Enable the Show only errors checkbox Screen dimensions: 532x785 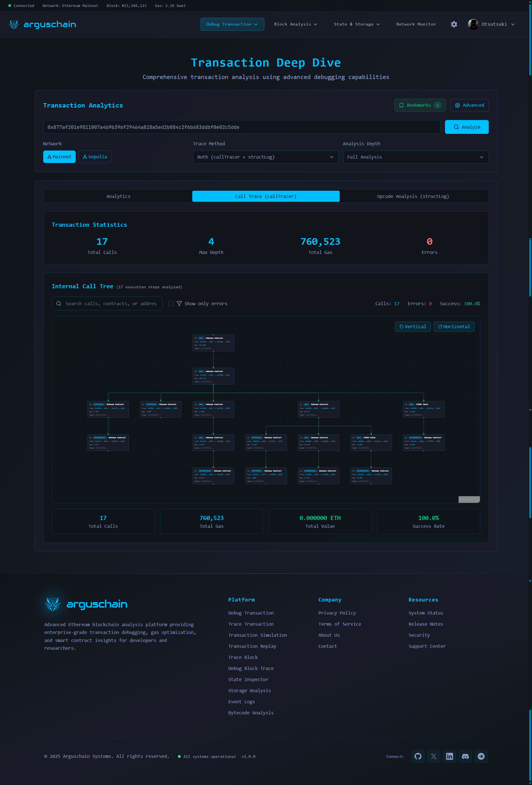click(171, 303)
